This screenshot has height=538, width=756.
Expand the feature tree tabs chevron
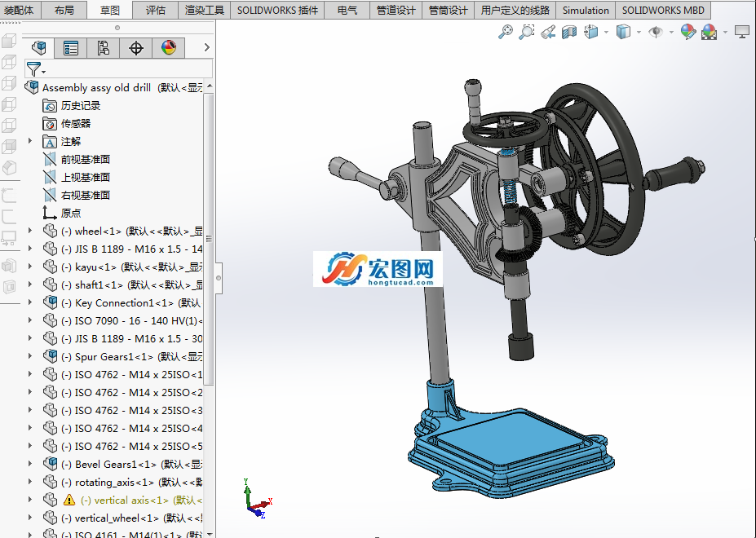(x=207, y=47)
